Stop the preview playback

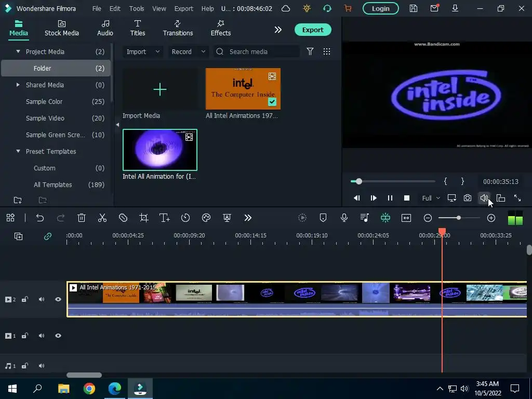[406, 198]
